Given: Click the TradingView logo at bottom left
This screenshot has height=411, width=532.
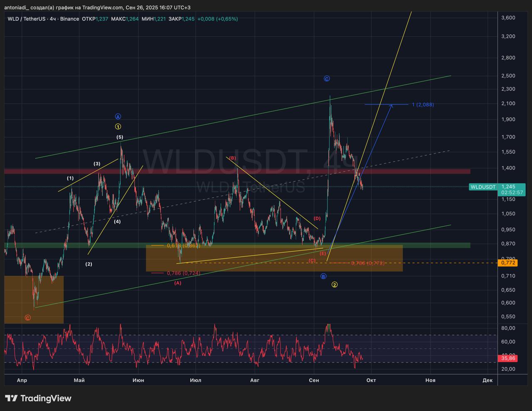Looking at the screenshot, I should click(x=38, y=399).
